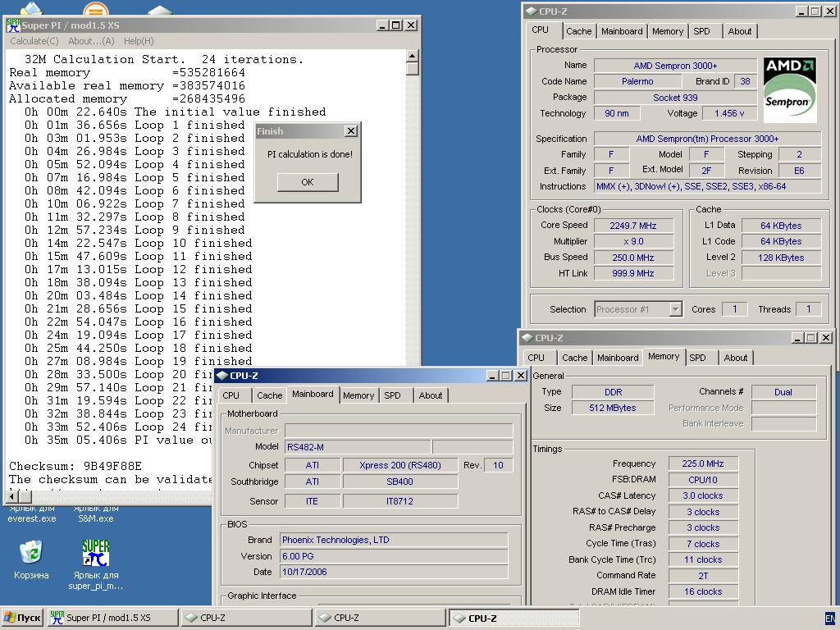Click the CPU-Z icon in Mainboard window title

(x=223, y=376)
